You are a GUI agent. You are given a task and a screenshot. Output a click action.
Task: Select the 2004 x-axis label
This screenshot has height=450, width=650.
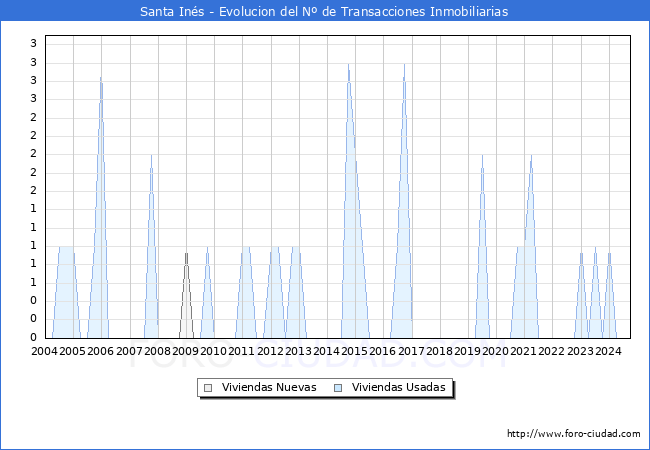click(44, 351)
